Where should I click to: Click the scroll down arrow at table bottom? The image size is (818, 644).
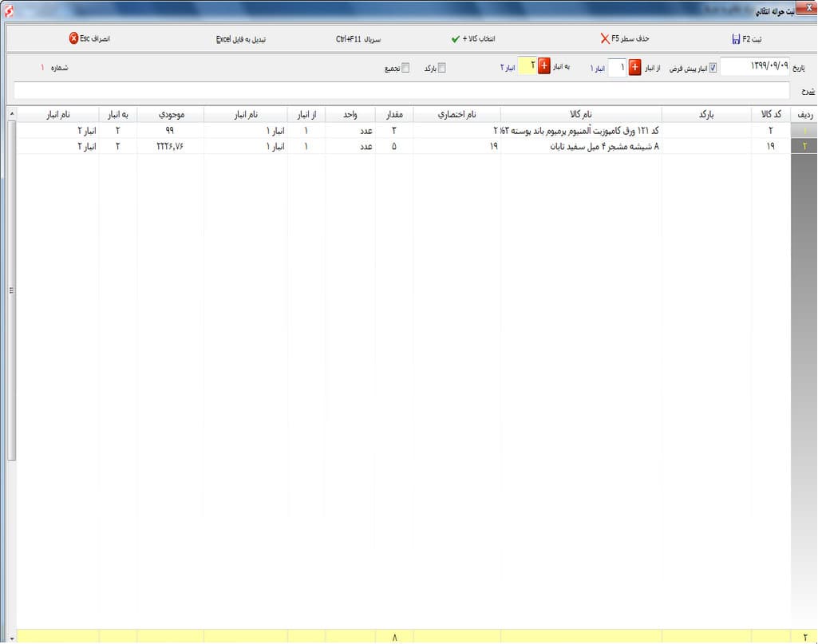click(11, 638)
